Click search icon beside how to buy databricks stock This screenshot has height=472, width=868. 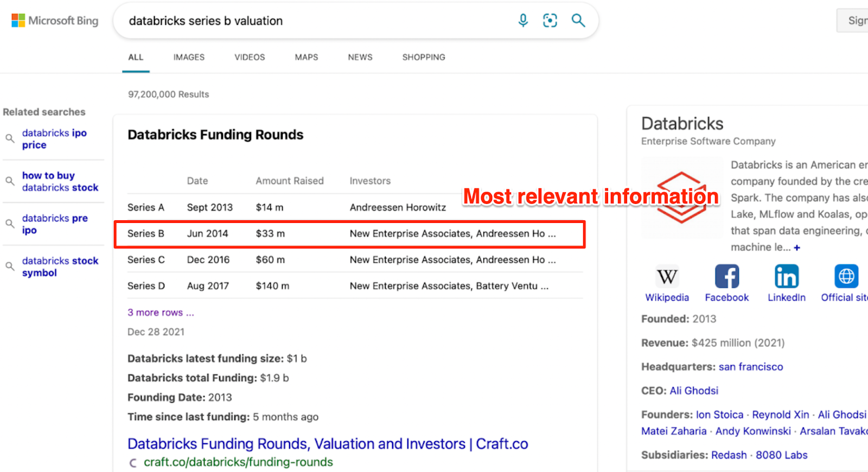[x=10, y=181]
